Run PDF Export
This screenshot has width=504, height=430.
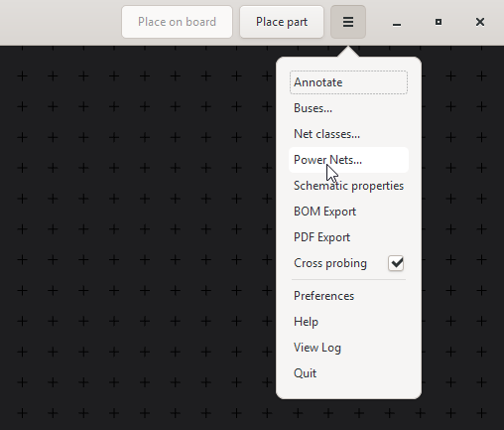pyautogui.click(x=348, y=237)
